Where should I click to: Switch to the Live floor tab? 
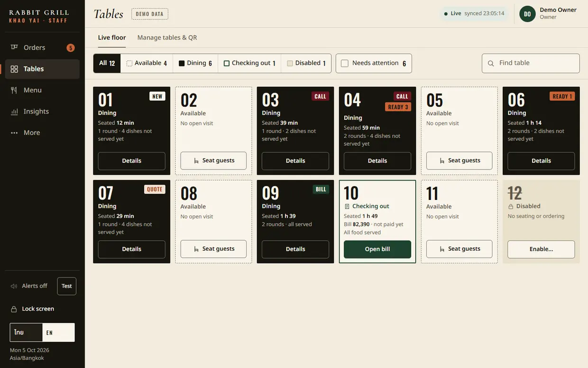tap(112, 38)
